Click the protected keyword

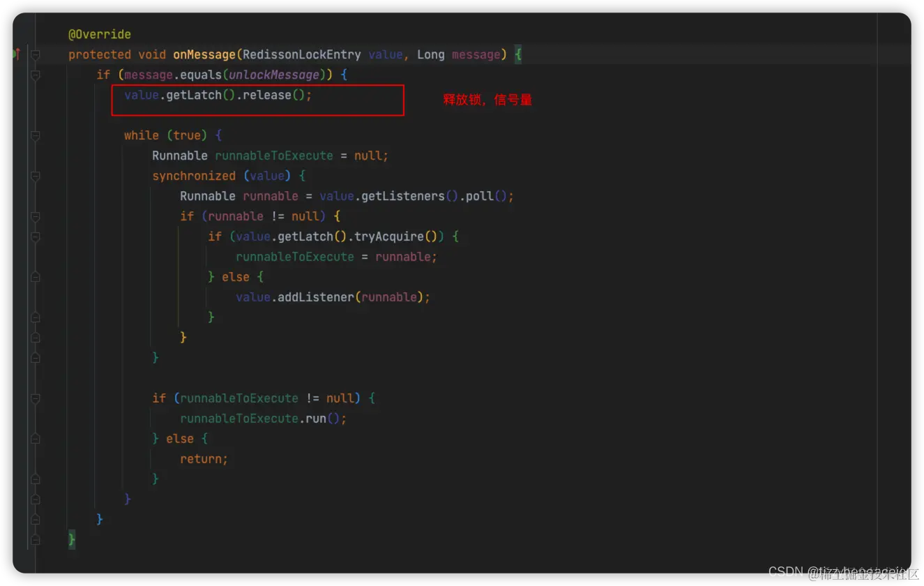100,54
